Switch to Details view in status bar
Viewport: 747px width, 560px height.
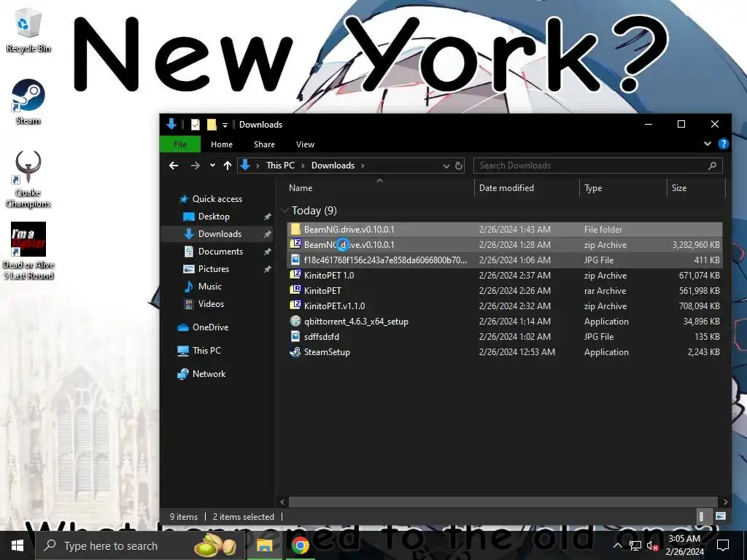click(701, 517)
